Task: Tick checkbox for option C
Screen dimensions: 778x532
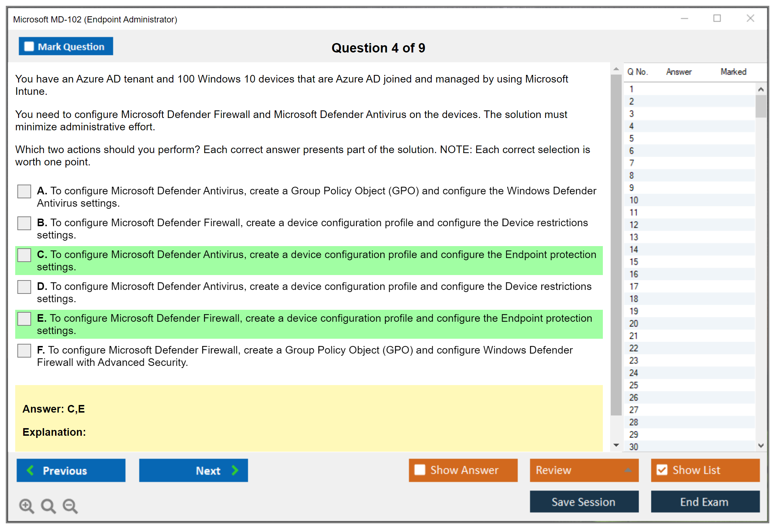Action: [24, 255]
